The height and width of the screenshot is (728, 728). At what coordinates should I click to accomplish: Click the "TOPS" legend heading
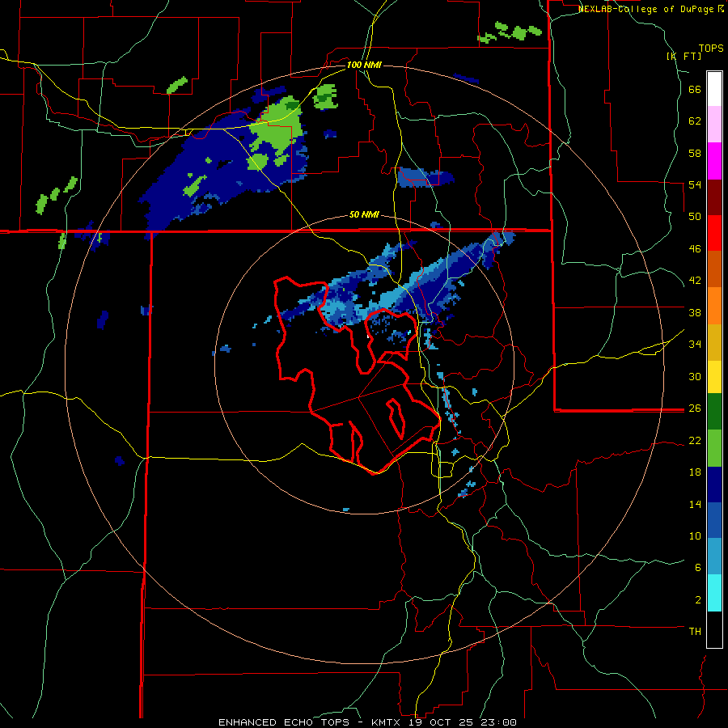(711, 48)
